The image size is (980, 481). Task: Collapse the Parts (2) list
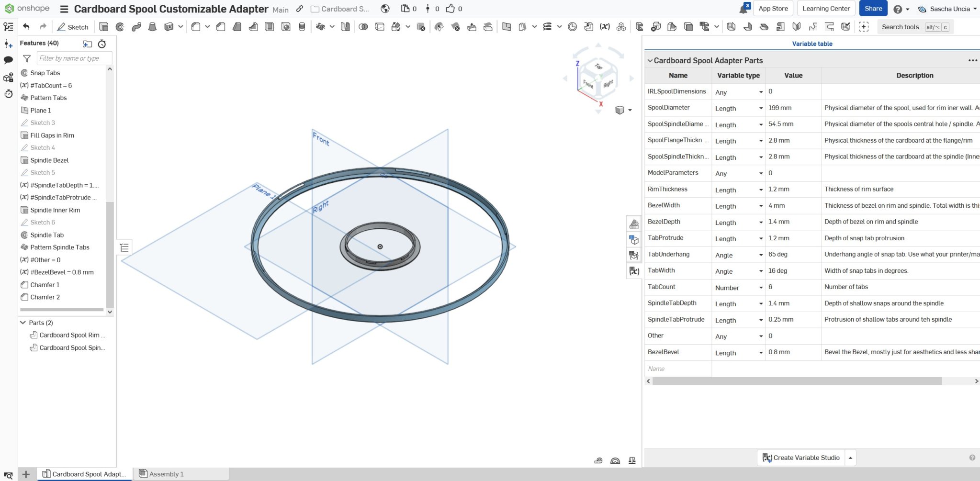[x=23, y=323]
